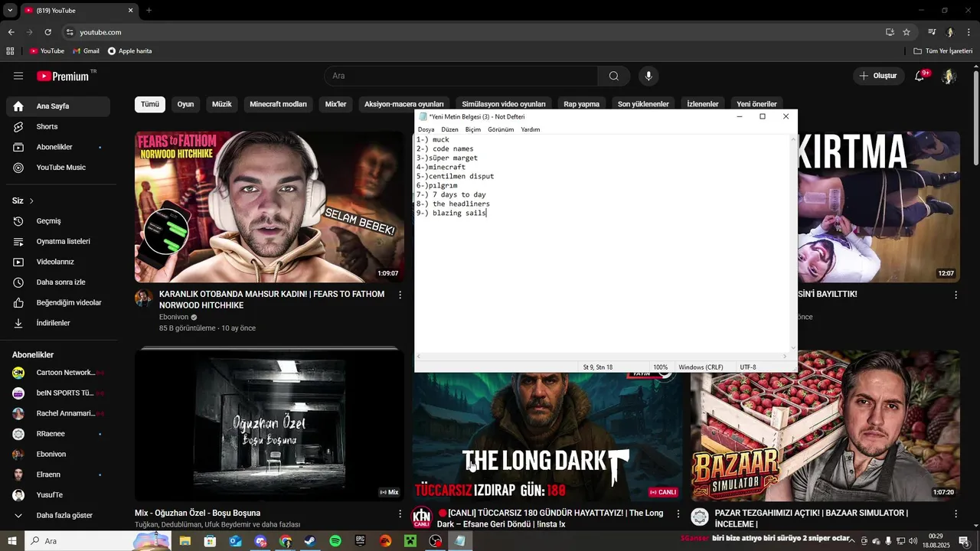Open Minecraft launcher from taskbar
This screenshot has width=980, height=551.
410,541
